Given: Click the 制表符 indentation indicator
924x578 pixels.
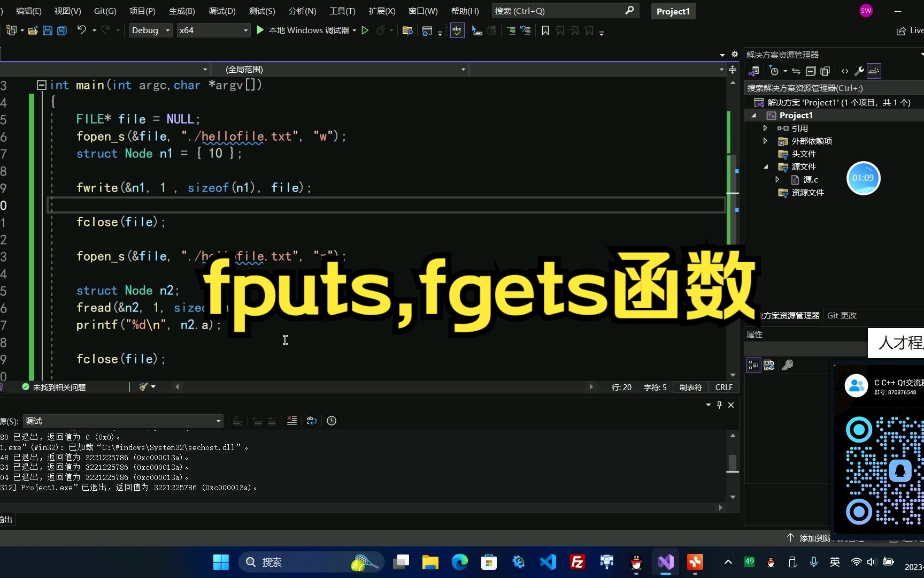Looking at the screenshot, I should [690, 387].
